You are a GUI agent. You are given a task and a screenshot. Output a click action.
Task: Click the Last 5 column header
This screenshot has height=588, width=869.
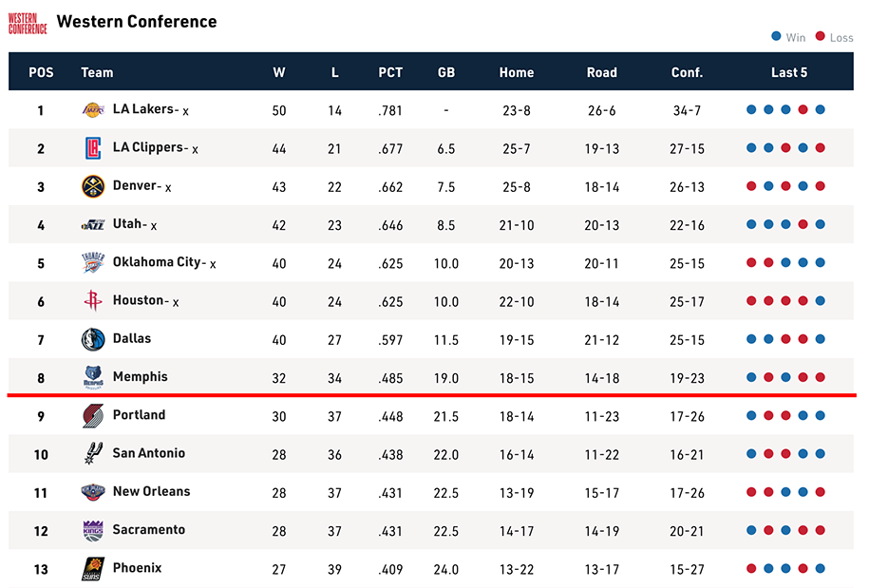[x=789, y=72]
